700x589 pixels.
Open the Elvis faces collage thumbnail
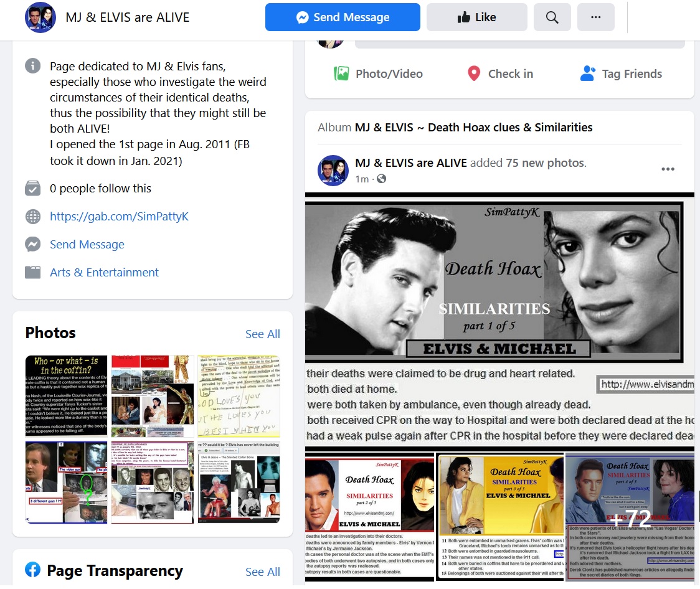(x=152, y=483)
